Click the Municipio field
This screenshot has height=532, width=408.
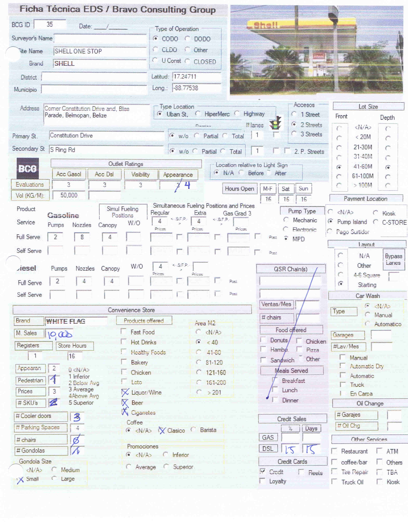[x=94, y=89]
